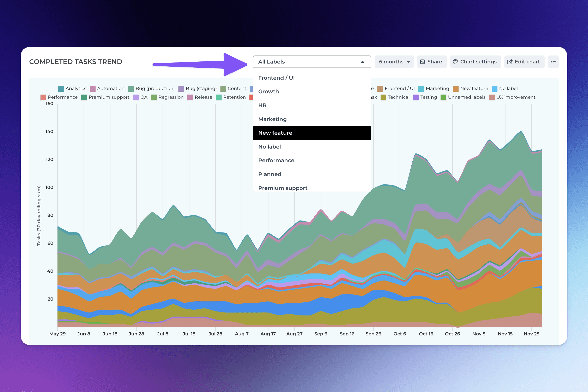This screenshot has width=588, height=392.
Task: Select New feature from label list
Action: click(275, 133)
